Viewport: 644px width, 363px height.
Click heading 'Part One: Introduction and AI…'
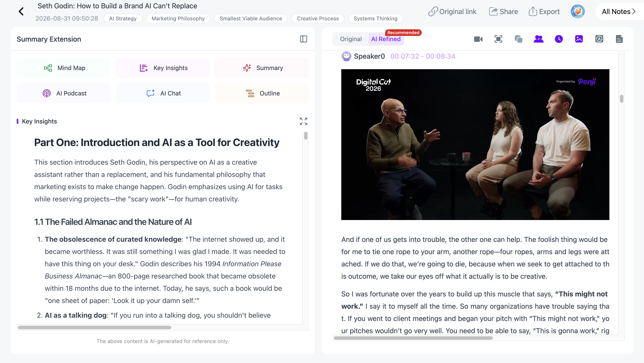click(157, 142)
